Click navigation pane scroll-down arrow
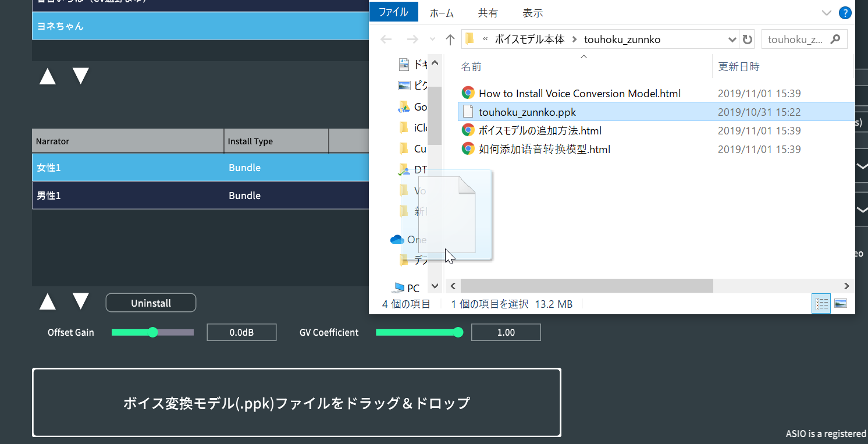The height and width of the screenshot is (444, 868). (x=435, y=286)
